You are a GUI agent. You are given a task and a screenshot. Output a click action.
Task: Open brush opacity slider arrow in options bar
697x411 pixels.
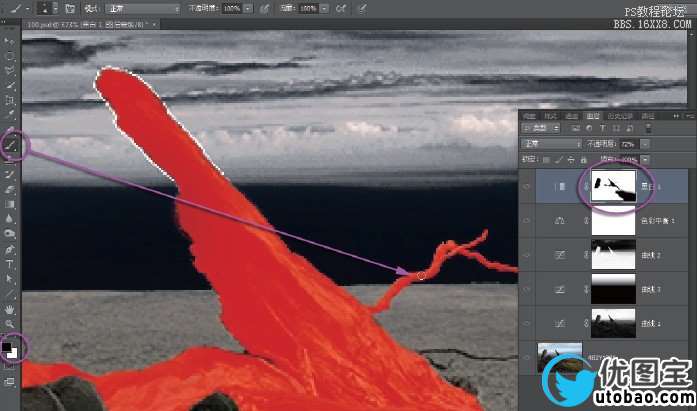coord(248,8)
